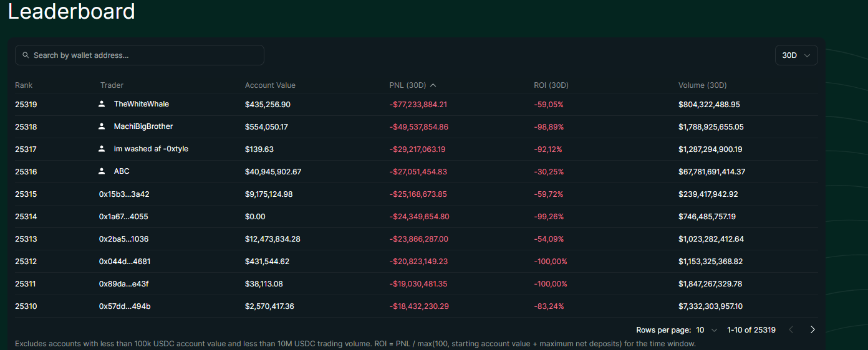Click volume $1,847,267,329.78
The height and width of the screenshot is (350, 868).
pos(710,284)
